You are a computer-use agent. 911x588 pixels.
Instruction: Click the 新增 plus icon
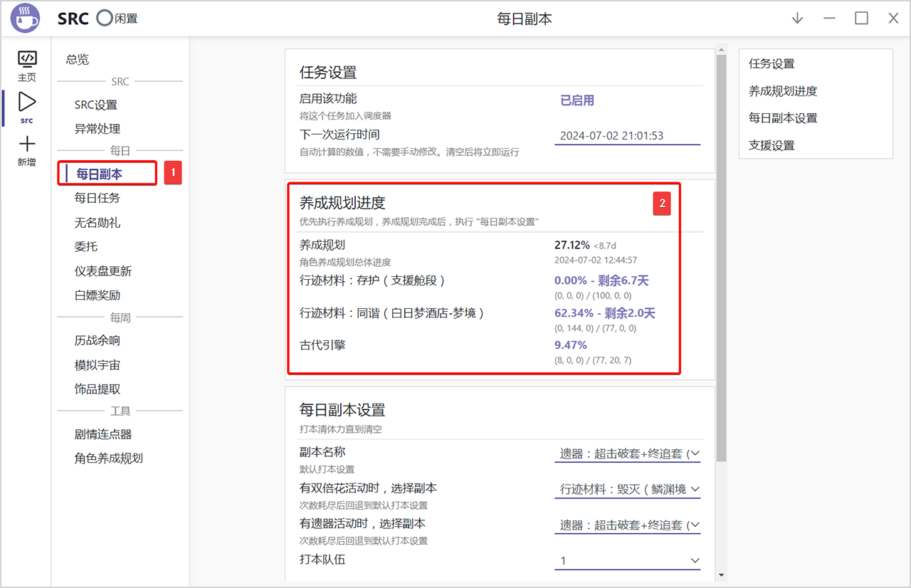click(x=27, y=152)
